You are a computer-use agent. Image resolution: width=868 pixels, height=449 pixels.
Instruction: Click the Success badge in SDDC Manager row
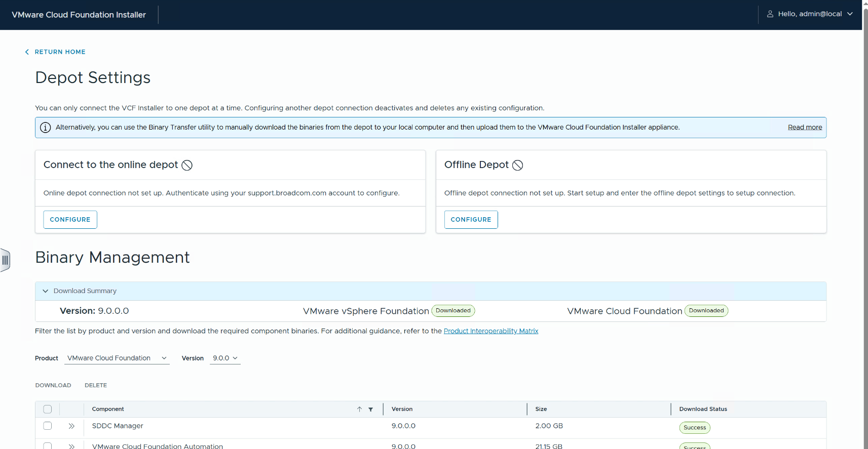click(x=694, y=428)
